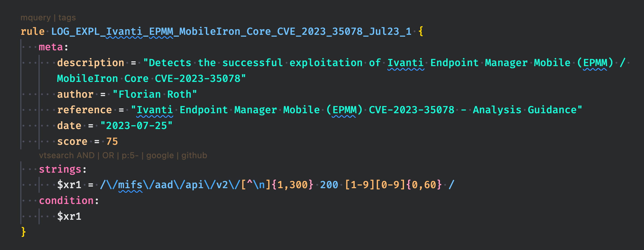Click the tags code lens link
Image resolution: width=644 pixels, height=250 pixels.
67,18
